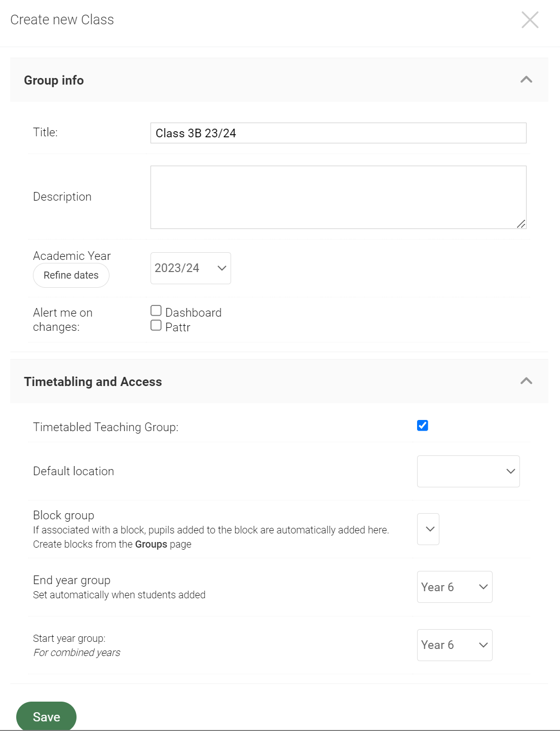This screenshot has width=560, height=731.
Task: Collapse the Timetabling and Access section
Action: point(526,381)
